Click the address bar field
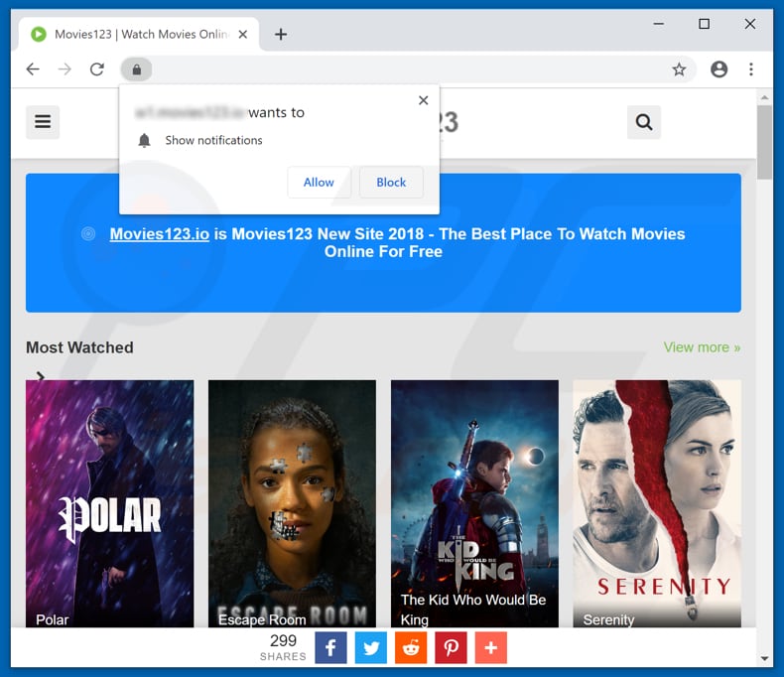 (x=410, y=69)
